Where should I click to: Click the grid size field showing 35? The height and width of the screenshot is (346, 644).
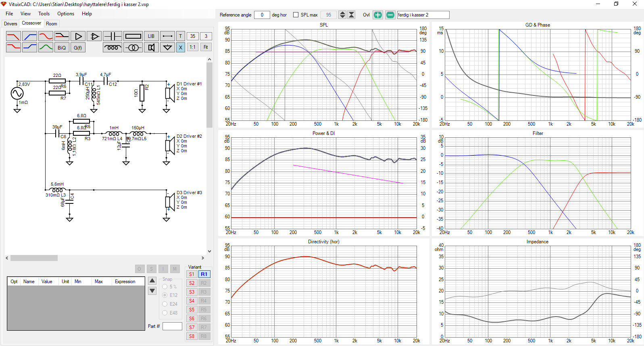pos(193,36)
